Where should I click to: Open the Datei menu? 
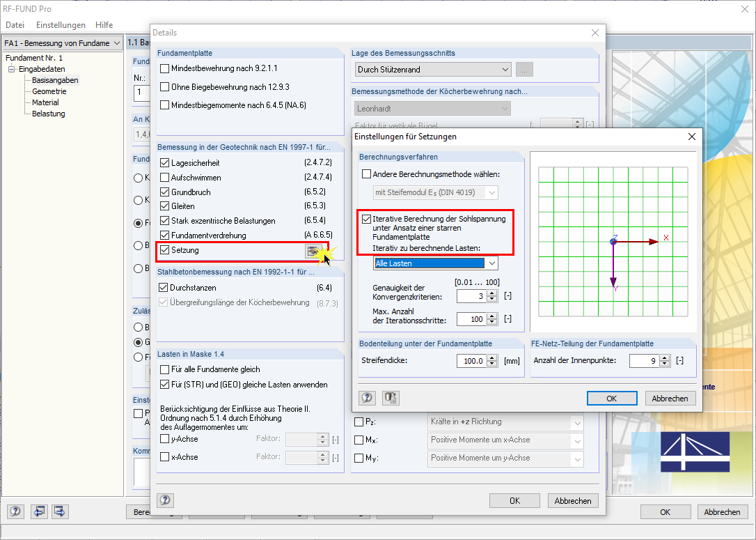(15, 25)
